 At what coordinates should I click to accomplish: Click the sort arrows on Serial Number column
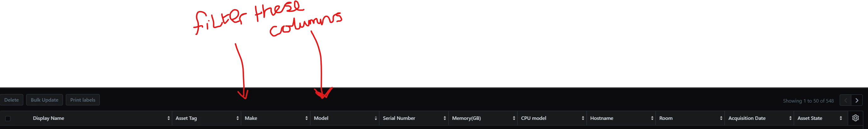[x=445, y=118]
